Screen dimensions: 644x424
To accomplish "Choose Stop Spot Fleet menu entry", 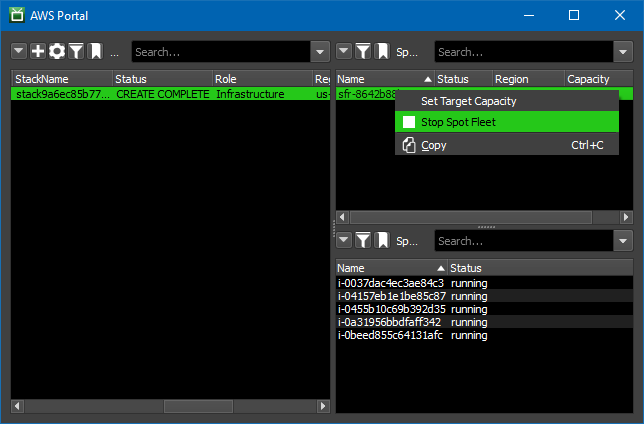I will pyautogui.click(x=507, y=122).
